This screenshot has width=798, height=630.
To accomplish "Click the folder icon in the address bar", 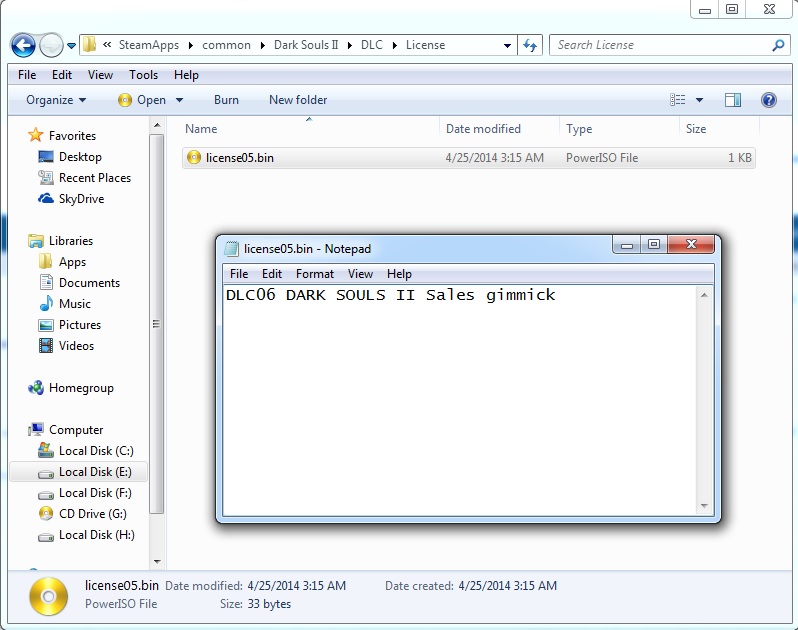I will [89, 44].
